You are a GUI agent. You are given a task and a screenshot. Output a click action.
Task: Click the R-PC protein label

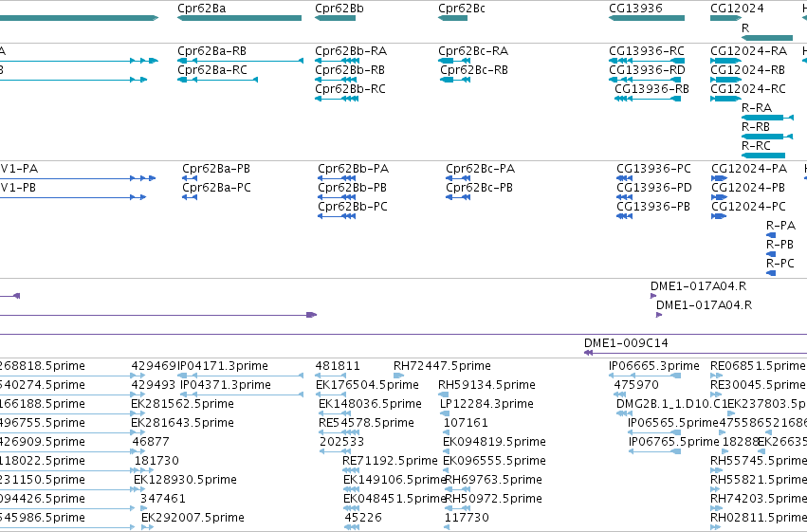780,264
